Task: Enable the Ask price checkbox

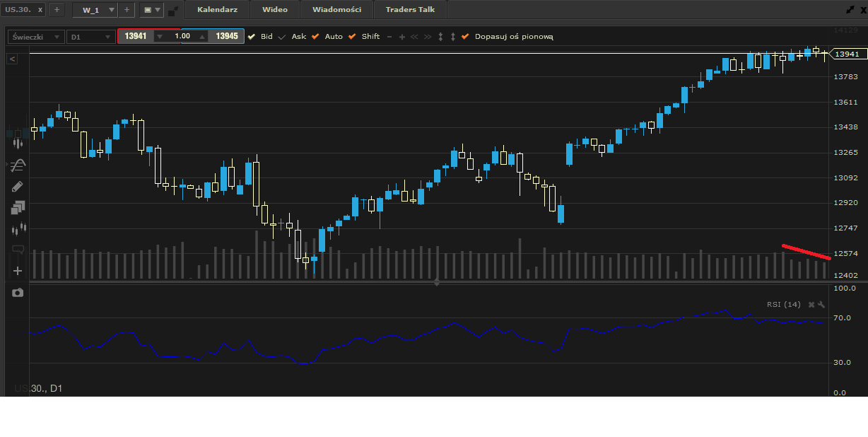Action: [283, 36]
